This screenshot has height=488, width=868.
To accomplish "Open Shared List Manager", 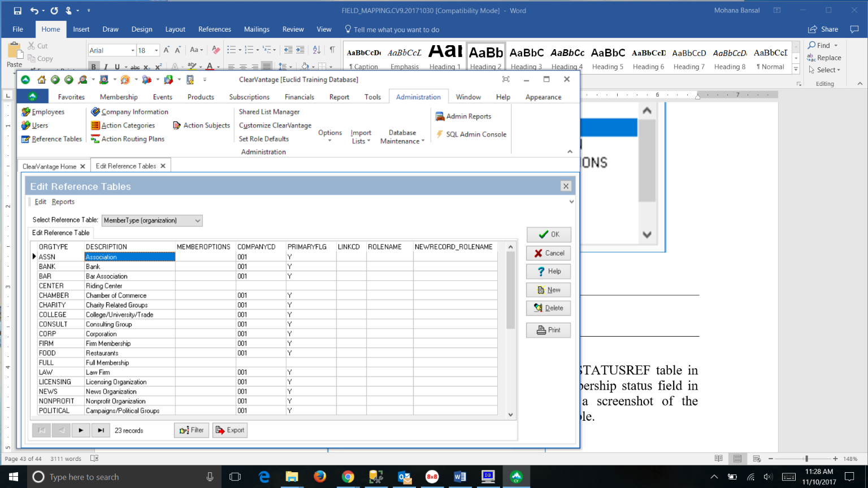I will [x=269, y=112].
